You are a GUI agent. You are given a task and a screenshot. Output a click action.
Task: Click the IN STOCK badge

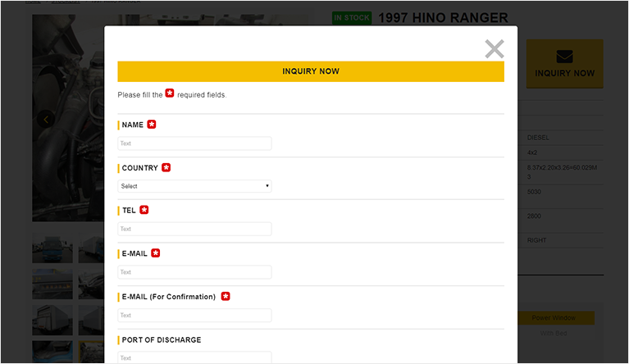(x=352, y=18)
